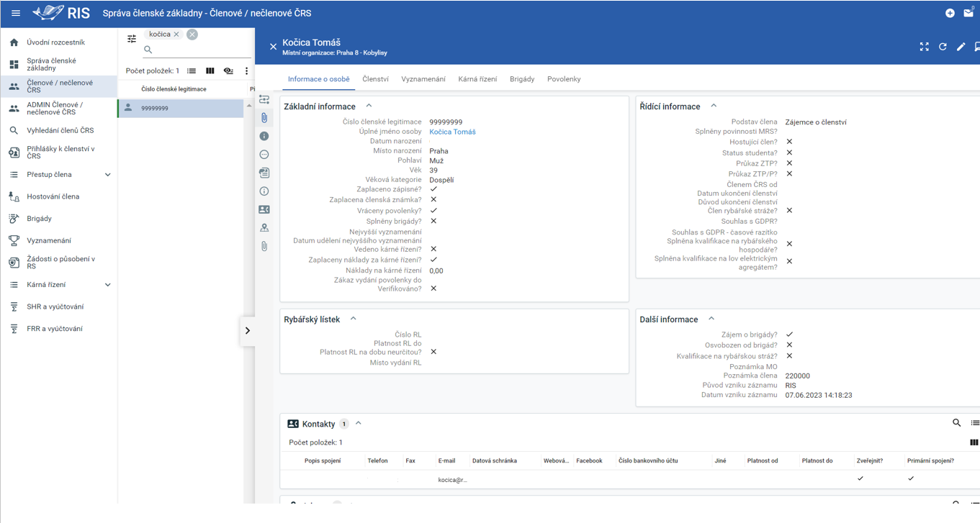The image size is (980, 523).
Task: Click the Zveřejnit checkmark in contacts row
Action: (860, 478)
